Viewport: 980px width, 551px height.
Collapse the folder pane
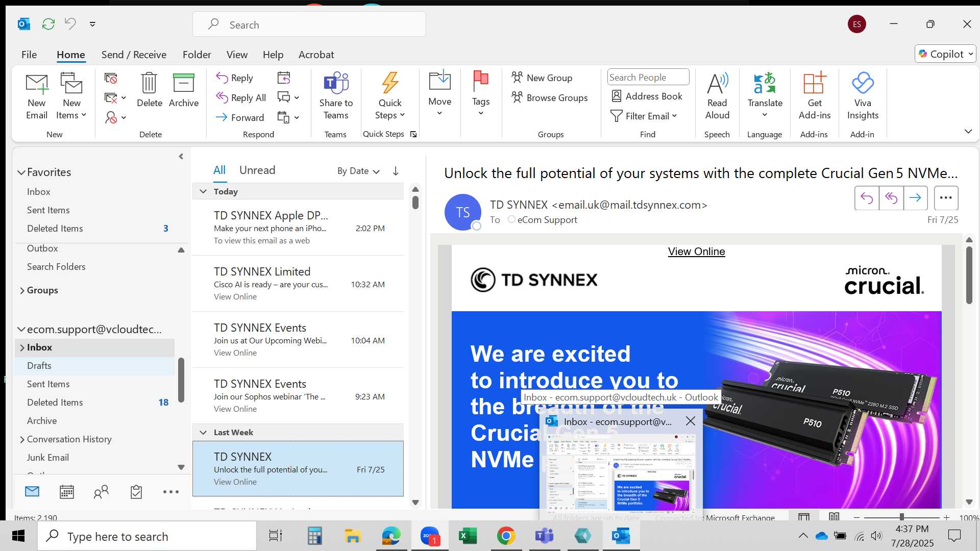click(181, 157)
